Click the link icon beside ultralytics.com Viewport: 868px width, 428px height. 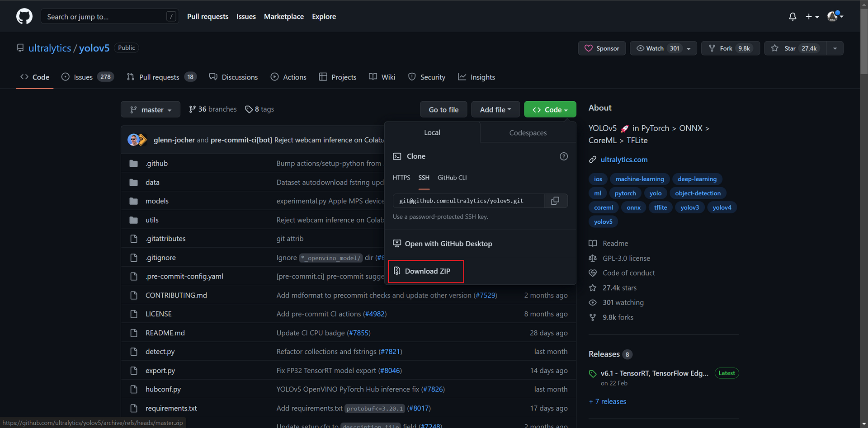point(593,160)
